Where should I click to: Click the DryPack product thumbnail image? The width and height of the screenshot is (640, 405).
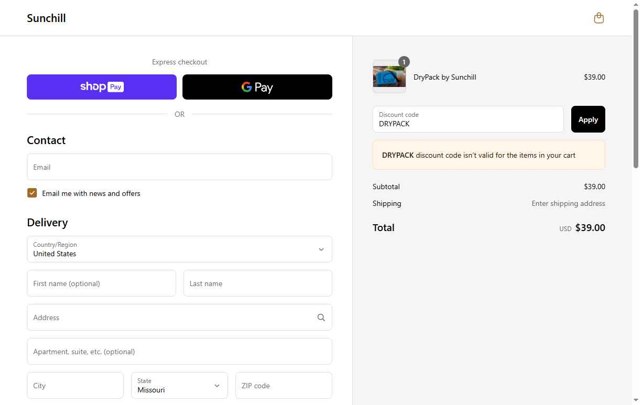[x=389, y=77]
